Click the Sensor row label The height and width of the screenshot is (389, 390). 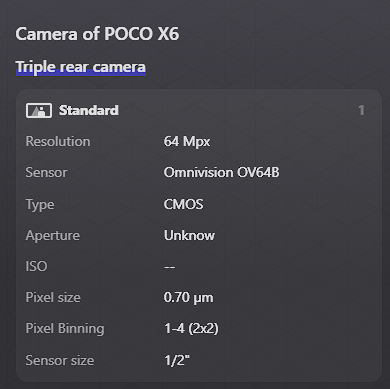click(x=47, y=173)
